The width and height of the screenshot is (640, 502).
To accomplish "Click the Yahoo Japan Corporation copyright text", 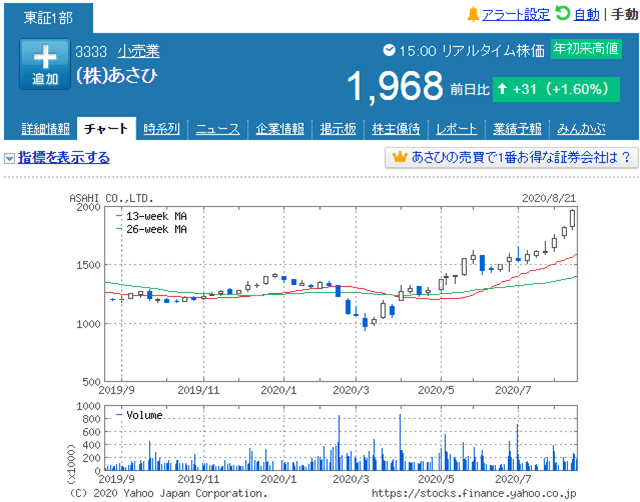I will click(168, 493).
